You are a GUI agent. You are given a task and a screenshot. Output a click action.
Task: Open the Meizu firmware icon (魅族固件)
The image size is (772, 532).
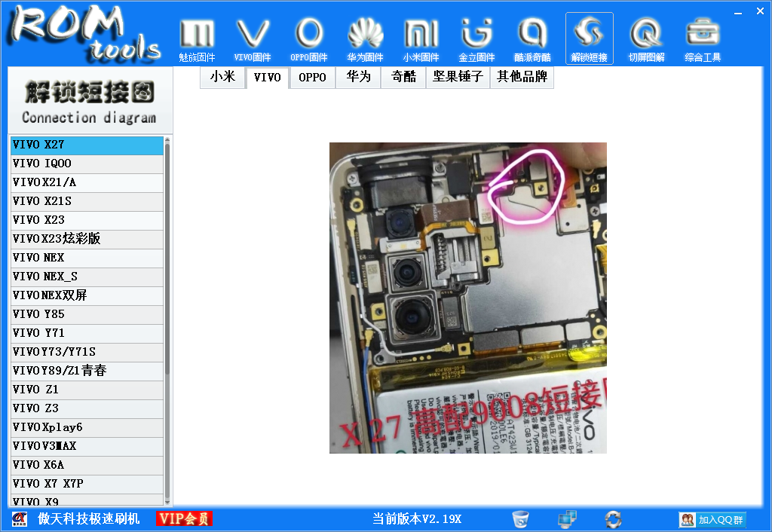point(197,41)
